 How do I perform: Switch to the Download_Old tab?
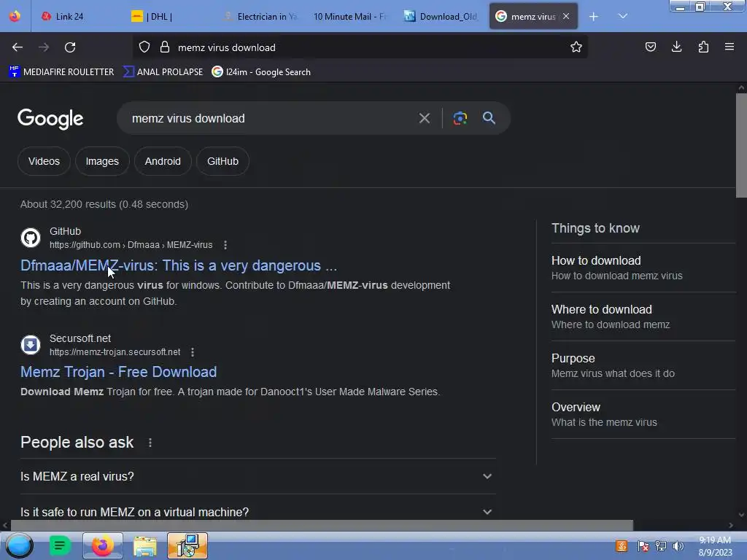tap(441, 17)
